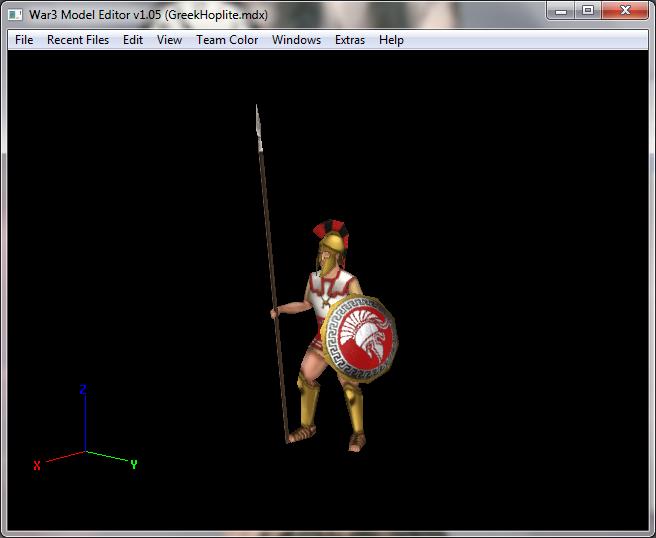Viewport: 656px width, 538px height.
Task: Open the Windows menu
Action: [x=296, y=40]
